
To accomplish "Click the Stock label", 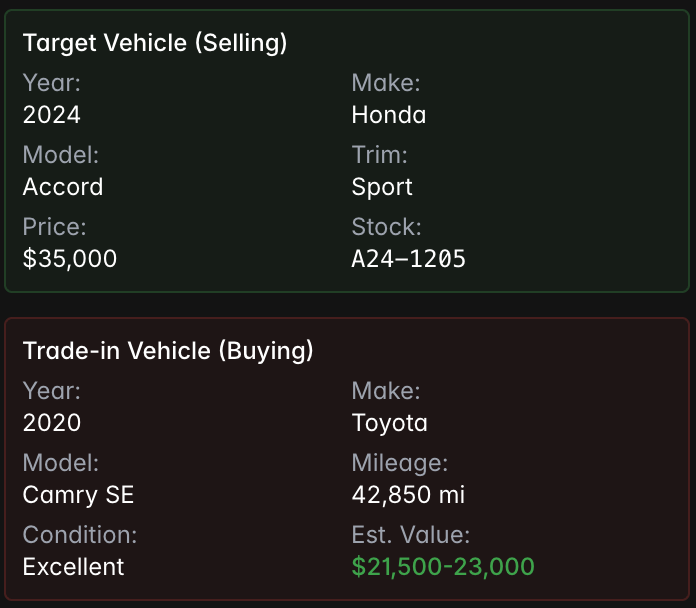I will click(387, 227).
